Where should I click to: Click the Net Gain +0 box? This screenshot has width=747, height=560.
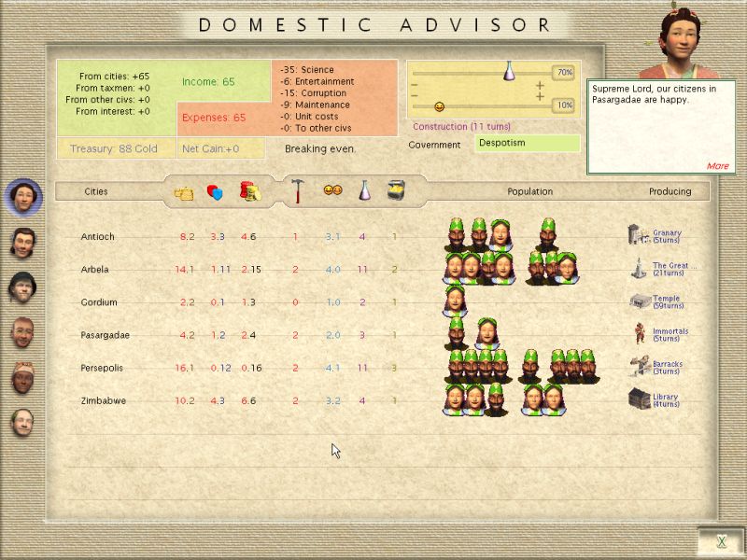pos(220,148)
